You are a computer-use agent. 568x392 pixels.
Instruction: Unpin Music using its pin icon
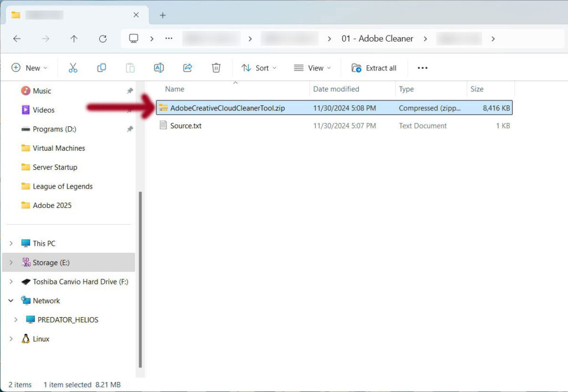(x=130, y=91)
